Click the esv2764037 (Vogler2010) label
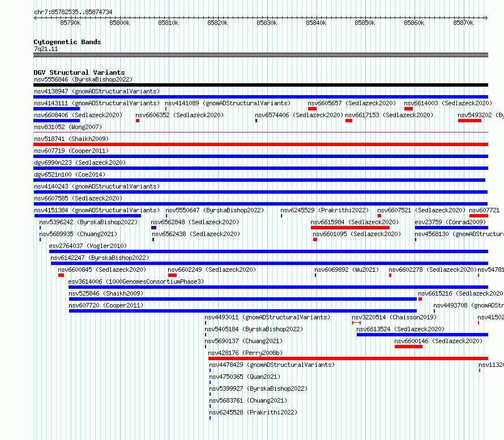 point(88,246)
